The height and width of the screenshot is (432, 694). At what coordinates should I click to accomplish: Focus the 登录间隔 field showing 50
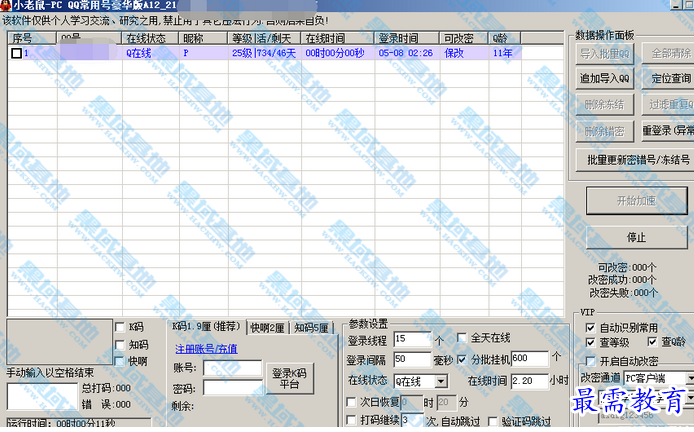pyautogui.click(x=412, y=359)
